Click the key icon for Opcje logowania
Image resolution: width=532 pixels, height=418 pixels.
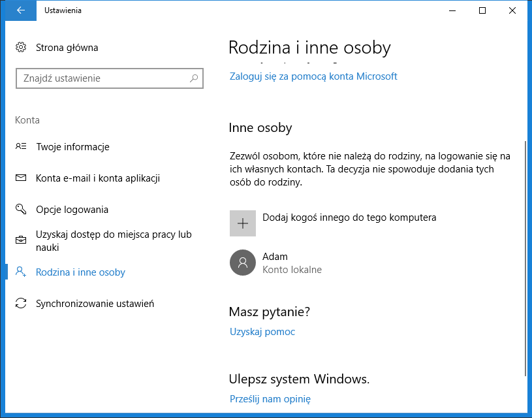pos(21,210)
